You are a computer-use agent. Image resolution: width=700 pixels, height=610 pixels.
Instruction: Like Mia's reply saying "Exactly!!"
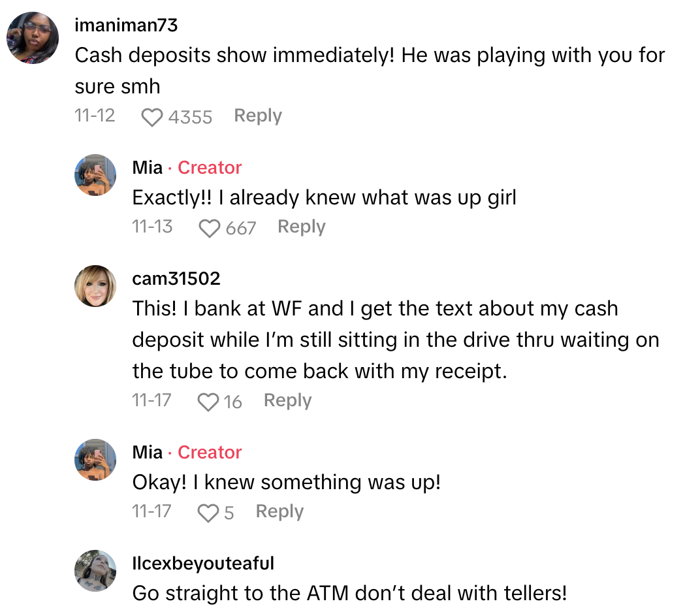(208, 227)
